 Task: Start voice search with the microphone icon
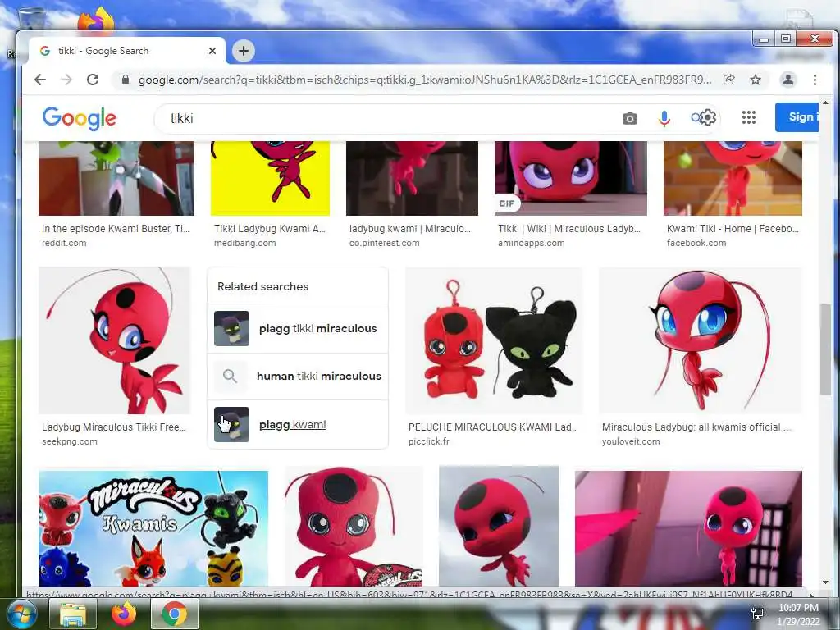[x=664, y=118]
